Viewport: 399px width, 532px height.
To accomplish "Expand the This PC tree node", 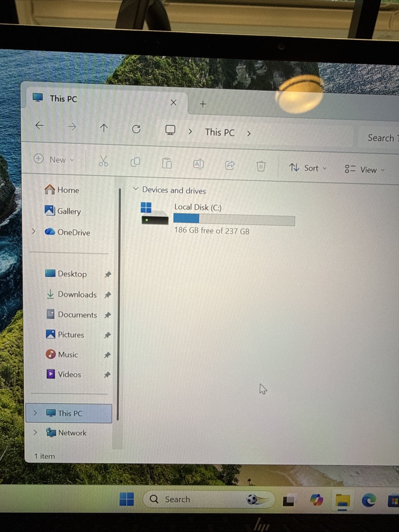I will pos(35,413).
